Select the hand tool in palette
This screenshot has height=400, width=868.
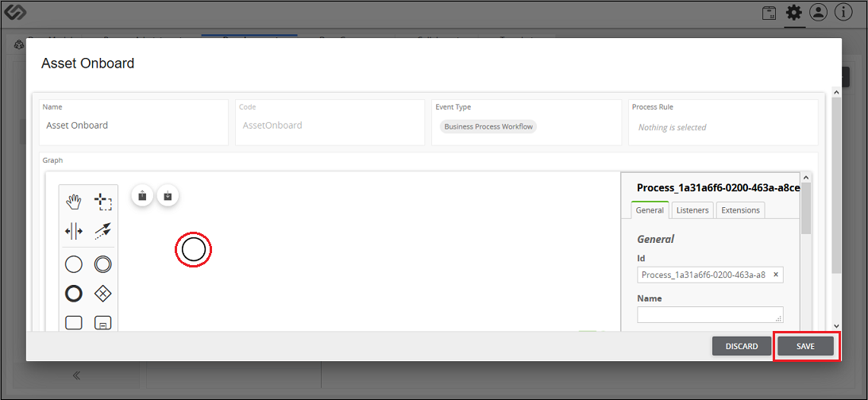74,202
